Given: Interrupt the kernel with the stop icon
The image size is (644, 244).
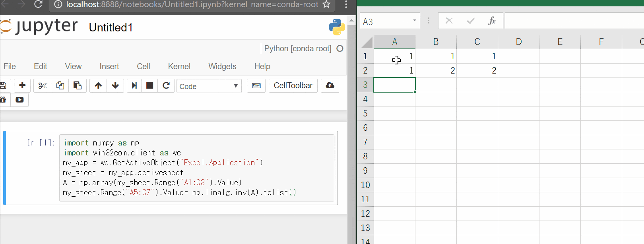Looking at the screenshot, I should (150, 85).
